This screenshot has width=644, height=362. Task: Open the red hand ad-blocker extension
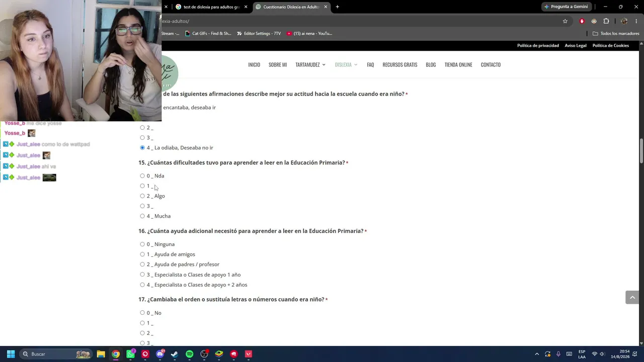[582, 21]
